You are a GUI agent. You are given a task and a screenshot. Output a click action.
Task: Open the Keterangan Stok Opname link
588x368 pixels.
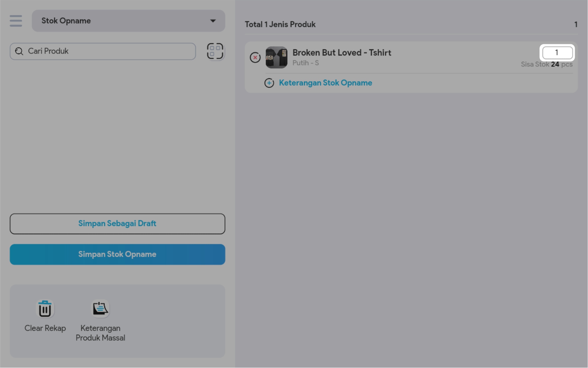coord(325,83)
